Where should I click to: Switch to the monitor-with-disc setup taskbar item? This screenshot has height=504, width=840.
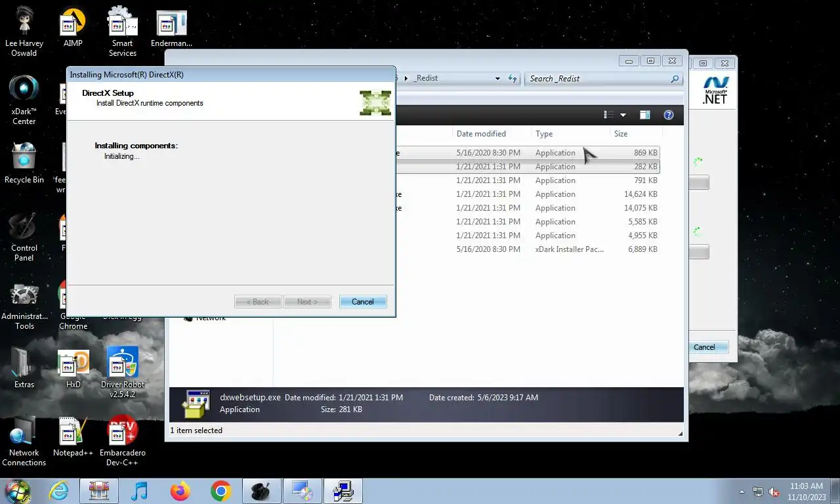coord(302,491)
